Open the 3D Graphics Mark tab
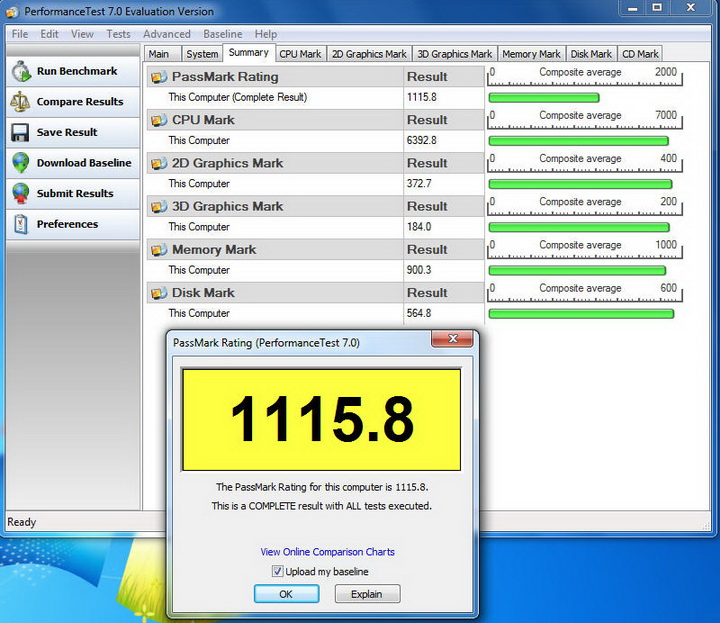The width and height of the screenshot is (720, 623). [x=455, y=54]
